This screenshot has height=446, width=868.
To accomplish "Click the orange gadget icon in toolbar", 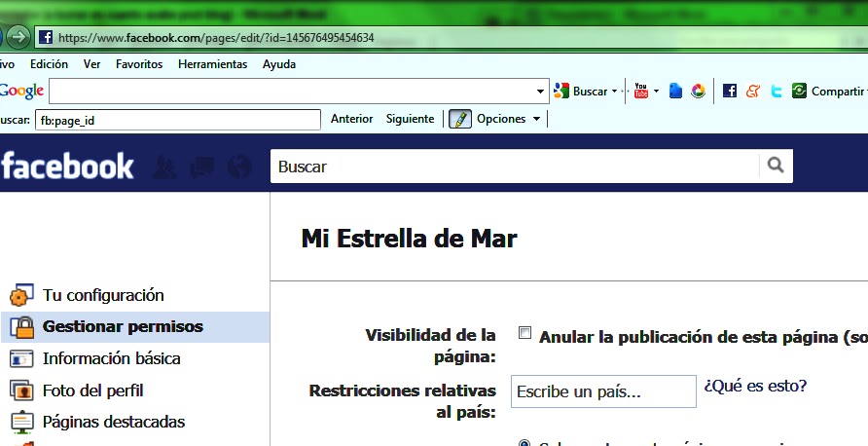I will click(x=753, y=91).
